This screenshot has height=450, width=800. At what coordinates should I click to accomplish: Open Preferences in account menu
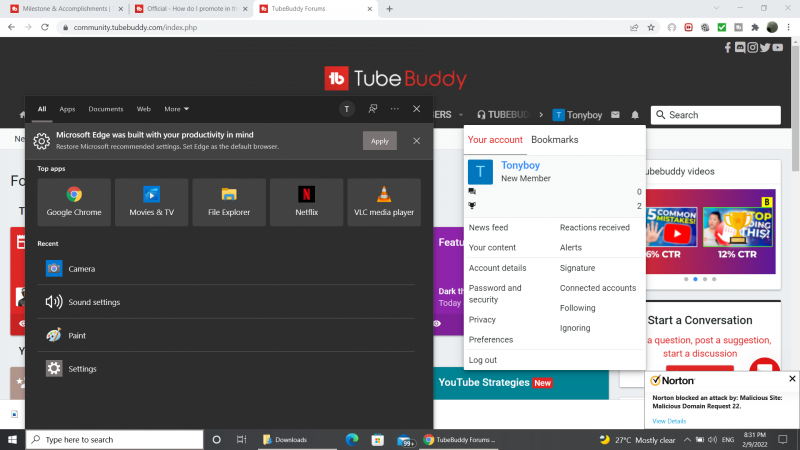point(490,340)
